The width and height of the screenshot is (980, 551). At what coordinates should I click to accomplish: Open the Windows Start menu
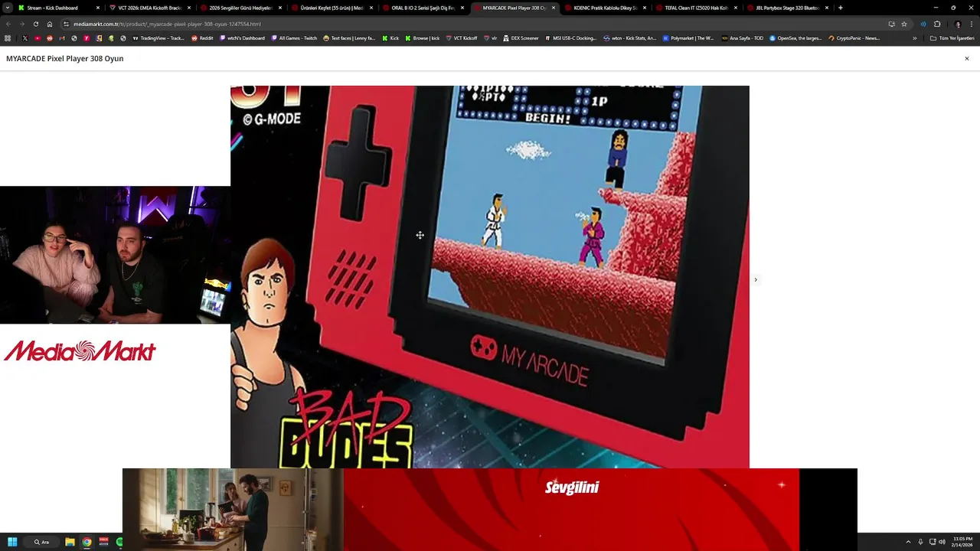point(12,542)
